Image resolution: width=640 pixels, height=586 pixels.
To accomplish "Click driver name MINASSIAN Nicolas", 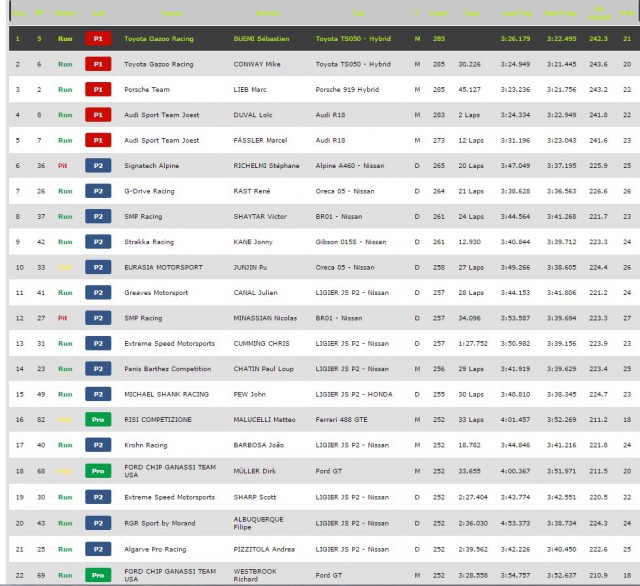I will pos(265,318).
